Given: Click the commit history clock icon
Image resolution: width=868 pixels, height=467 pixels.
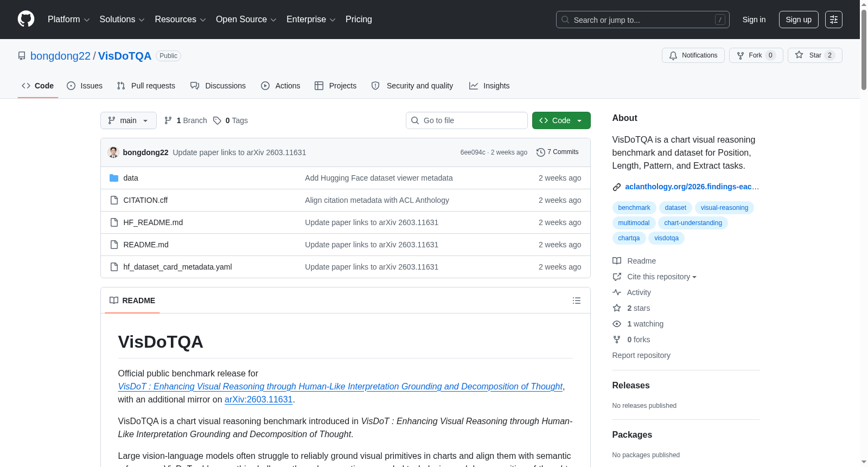Looking at the screenshot, I should click(540, 152).
